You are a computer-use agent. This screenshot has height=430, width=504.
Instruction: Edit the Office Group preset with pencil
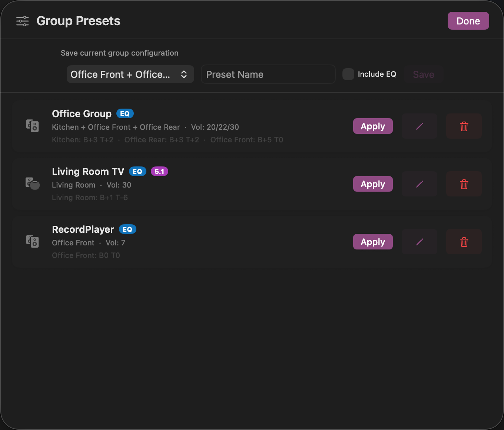point(420,126)
